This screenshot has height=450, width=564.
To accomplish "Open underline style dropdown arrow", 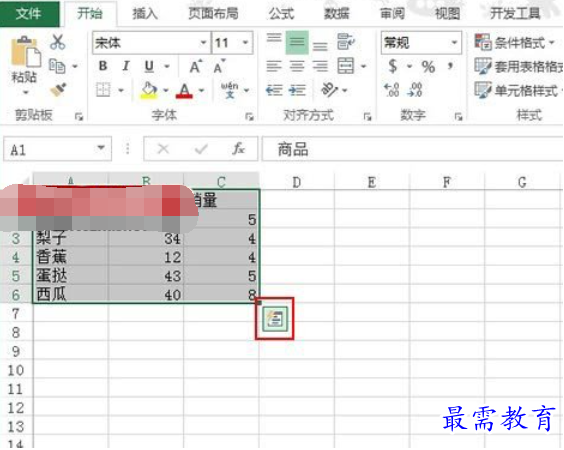I will (x=167, y=66).
